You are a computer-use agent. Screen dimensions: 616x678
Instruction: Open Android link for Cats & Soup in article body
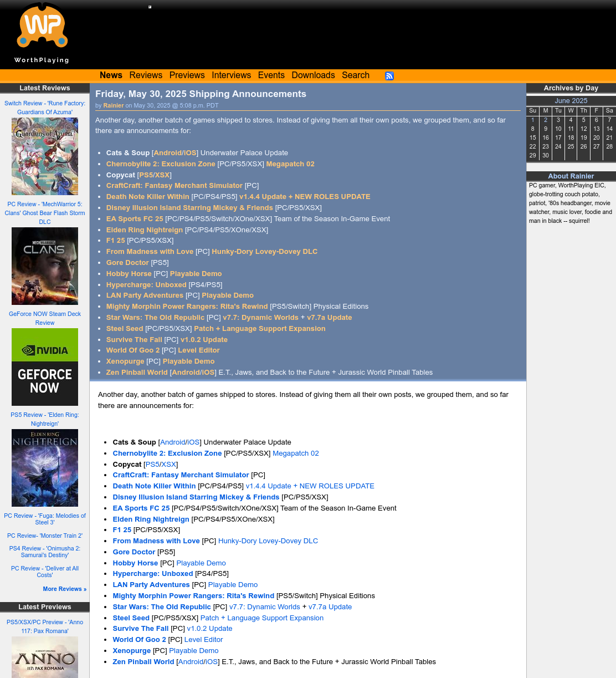(x=173, y=442)
